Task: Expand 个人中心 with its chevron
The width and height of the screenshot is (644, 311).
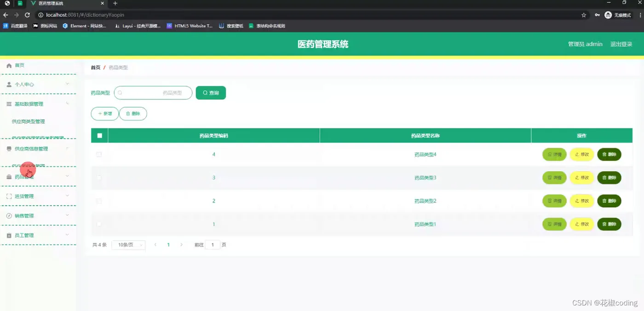Action: (x=67, y=84)
